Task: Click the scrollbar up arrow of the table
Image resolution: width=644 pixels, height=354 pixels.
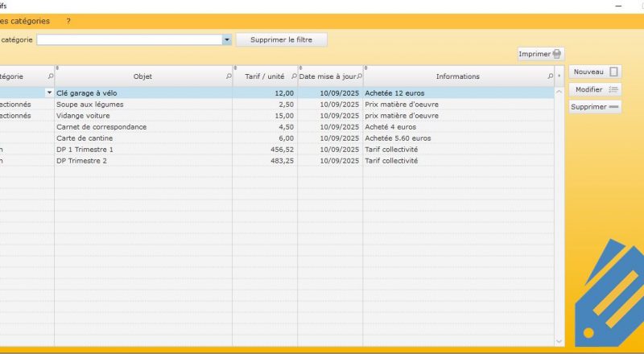Action: (x=559, y=93)
